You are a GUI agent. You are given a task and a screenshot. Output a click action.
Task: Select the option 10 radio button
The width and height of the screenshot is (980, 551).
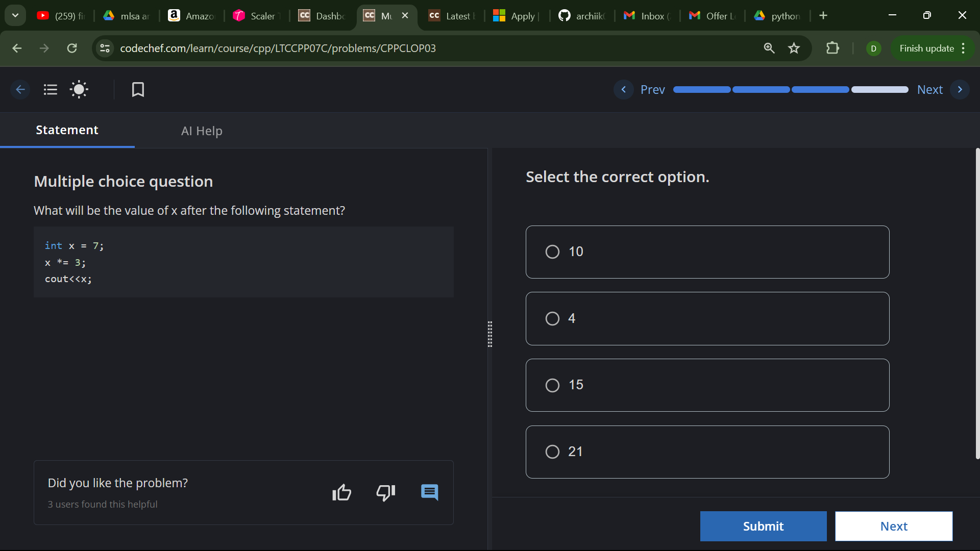(552, 252)
